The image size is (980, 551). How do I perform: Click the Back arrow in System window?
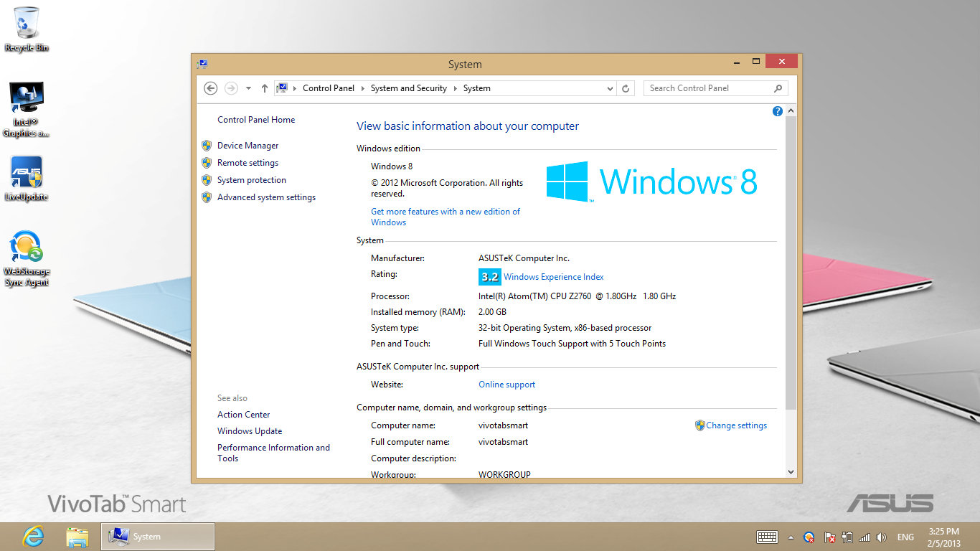210,88
